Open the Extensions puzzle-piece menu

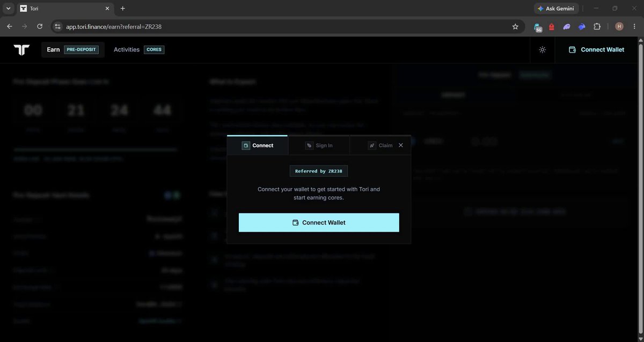click(597, 26)
